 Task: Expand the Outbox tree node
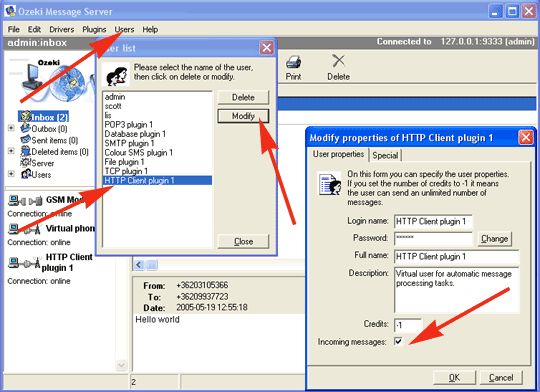click(x=11, y=128)
